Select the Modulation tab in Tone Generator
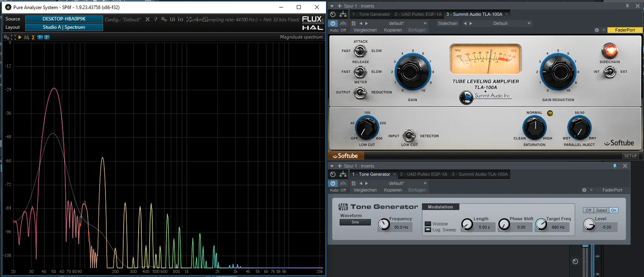This screenshot has height=277, width=644. [x=440, y=207]
